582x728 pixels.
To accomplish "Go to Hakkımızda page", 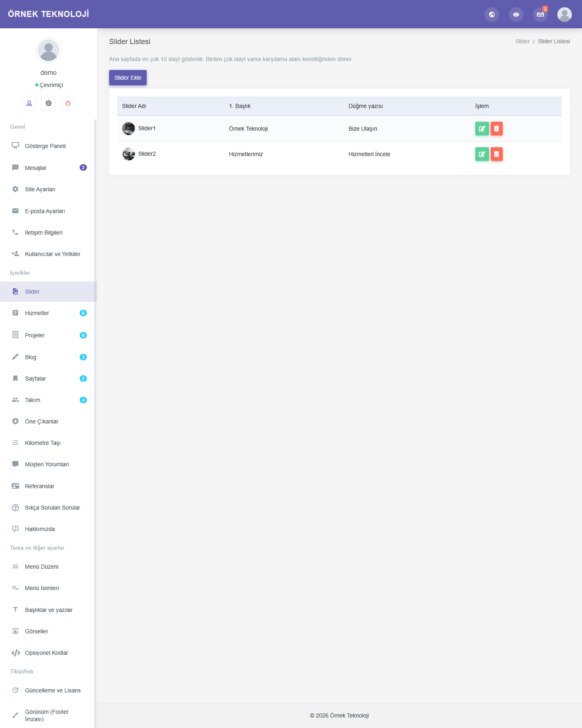I will [x=48, y=529].
